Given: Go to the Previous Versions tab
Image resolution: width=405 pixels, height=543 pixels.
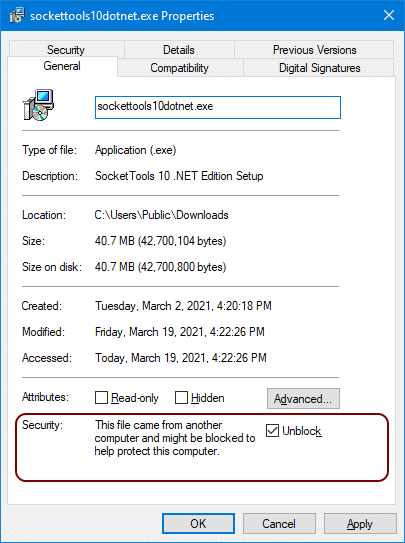Looking at the screenshot, I should click(x=314, y=50).
